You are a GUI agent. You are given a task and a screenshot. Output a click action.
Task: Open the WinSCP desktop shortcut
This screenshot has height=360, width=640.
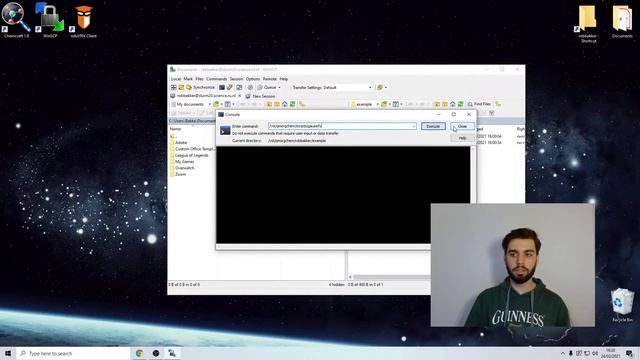(x=50, y=20)
